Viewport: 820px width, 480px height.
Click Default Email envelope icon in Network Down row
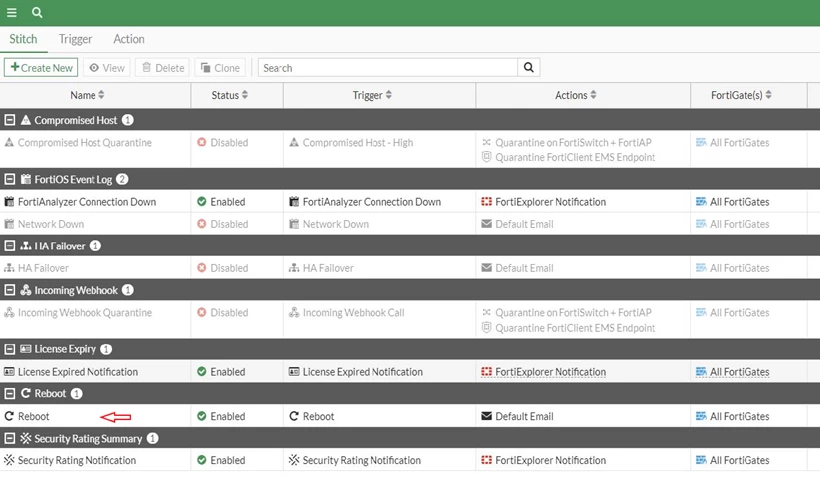[486, 224]
